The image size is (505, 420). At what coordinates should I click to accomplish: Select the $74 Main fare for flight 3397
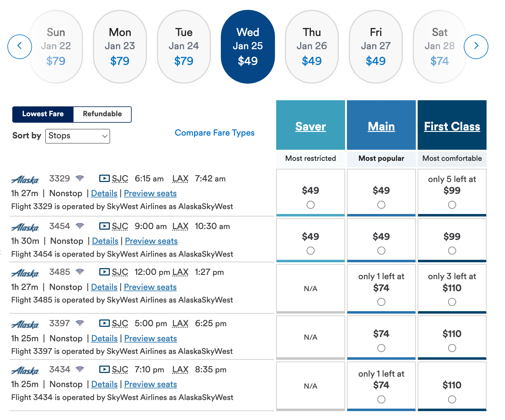tap(381, 348)
